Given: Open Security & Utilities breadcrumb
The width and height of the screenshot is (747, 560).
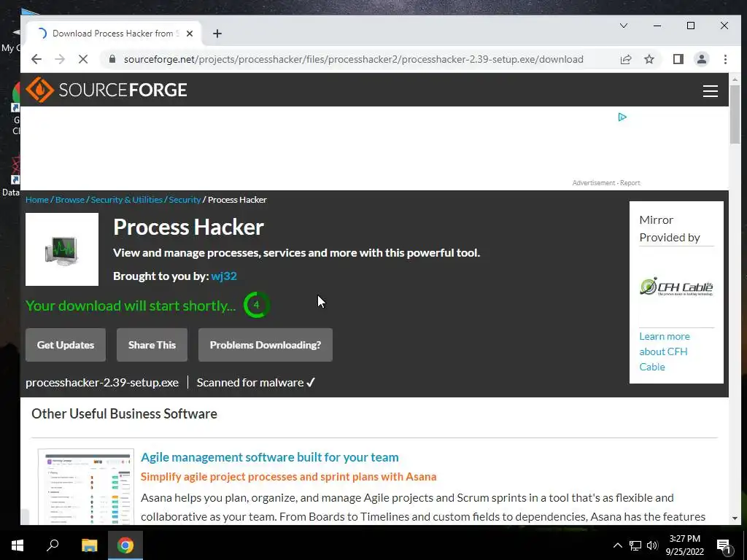Looking at the screenshot, I should pyautogui.click(x=127, y=200).
